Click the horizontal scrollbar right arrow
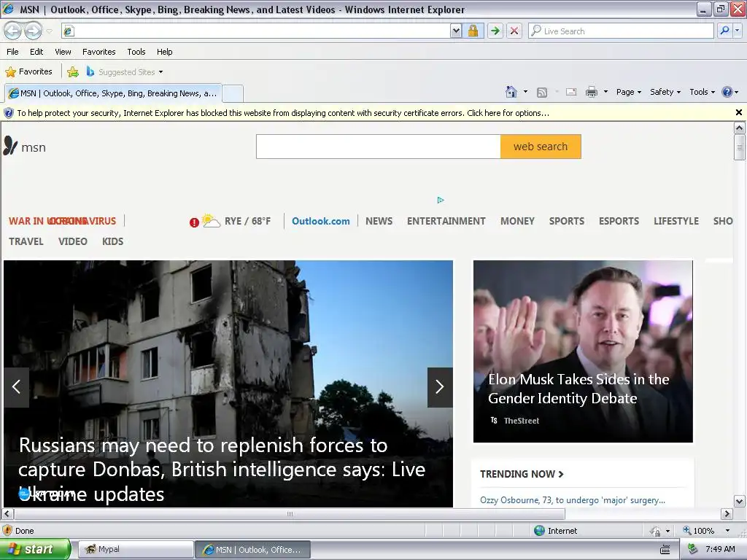 [x=727, y=514]
